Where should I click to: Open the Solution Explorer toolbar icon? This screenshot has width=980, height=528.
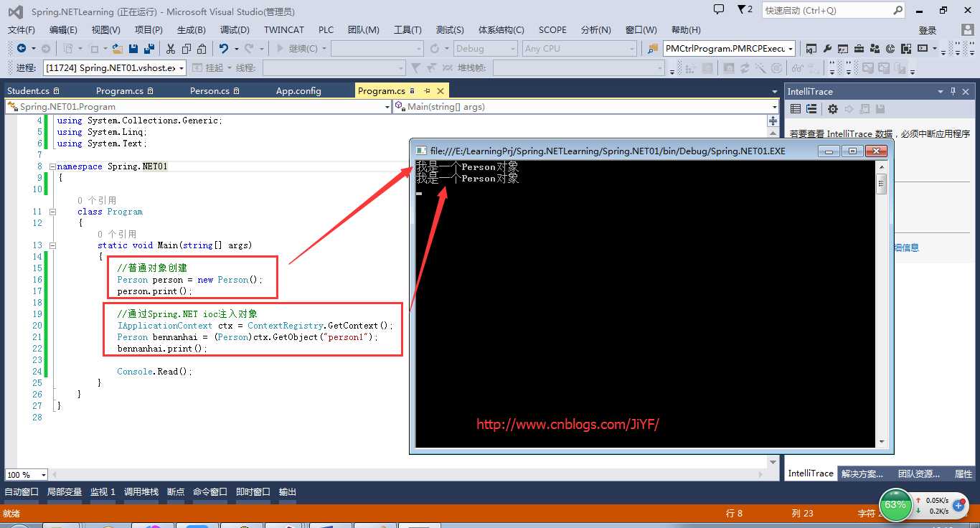pyautogui.click(x=811, y=49)
